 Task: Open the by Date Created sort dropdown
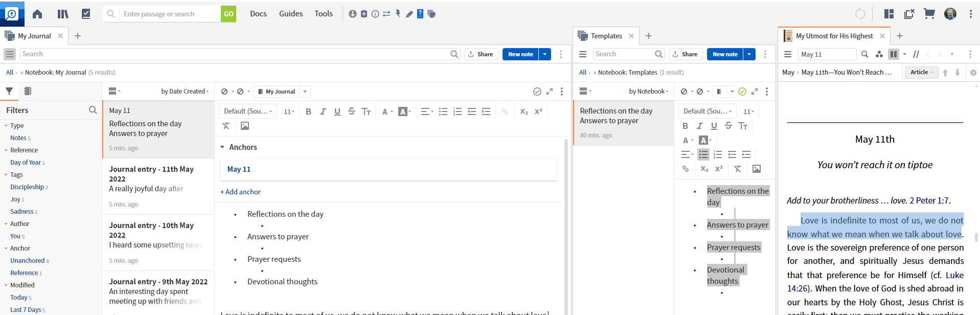tap(185, 92)
